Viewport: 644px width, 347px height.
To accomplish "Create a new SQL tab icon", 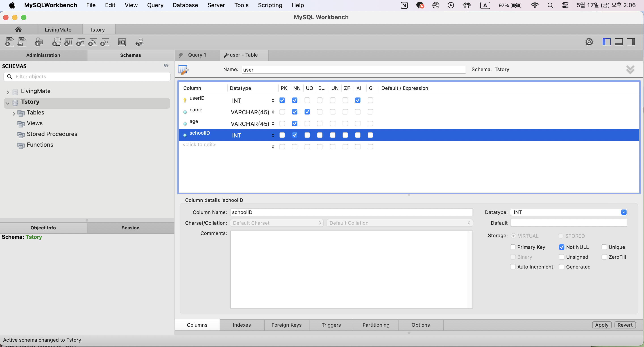I will [x=9, y=42].
